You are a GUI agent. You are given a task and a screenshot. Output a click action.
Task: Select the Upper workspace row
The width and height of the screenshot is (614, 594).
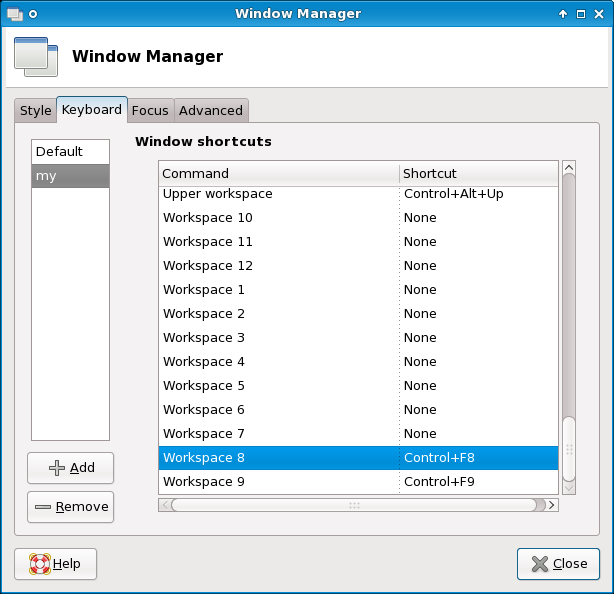pos(358,195)
